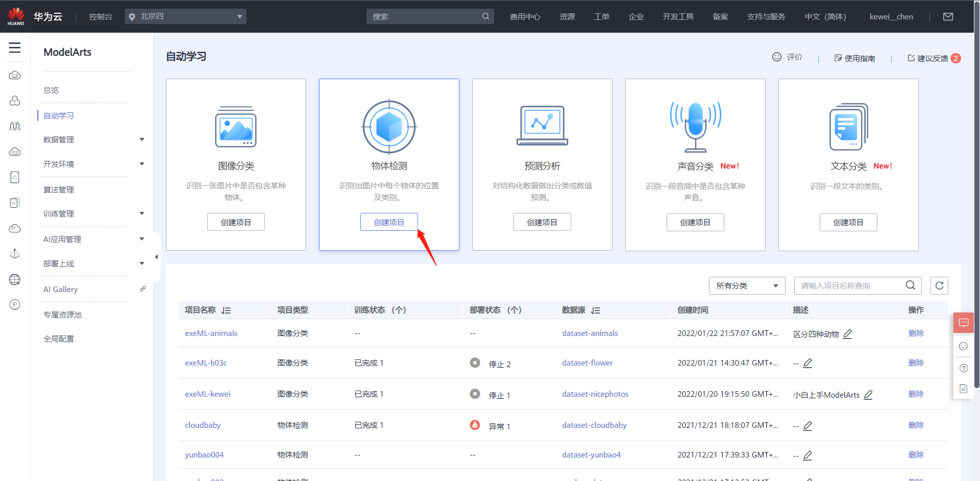Open project exeML-animals
Image resolution: width=980 pixels, height=481 pixels.
click(x=211, y=333)
